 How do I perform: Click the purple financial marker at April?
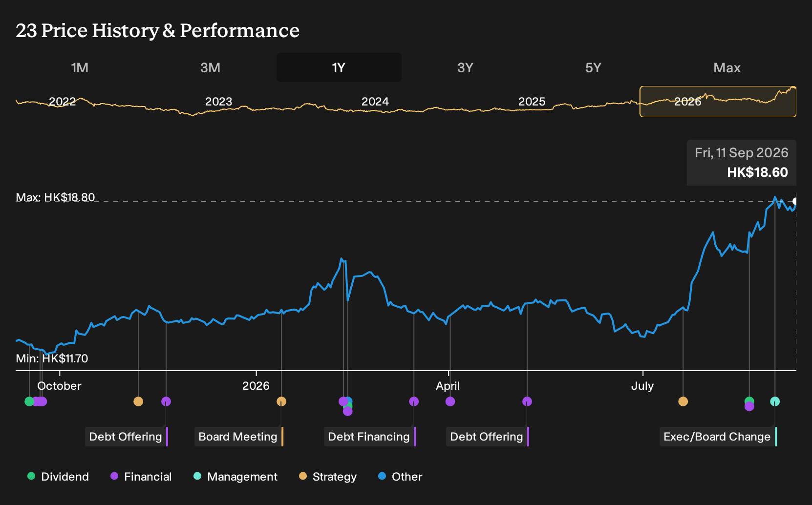(450, 401)
